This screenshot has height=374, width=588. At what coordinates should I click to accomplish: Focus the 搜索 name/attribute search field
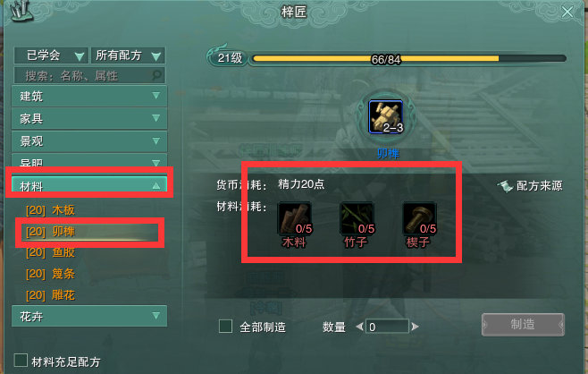click(89, 76)
